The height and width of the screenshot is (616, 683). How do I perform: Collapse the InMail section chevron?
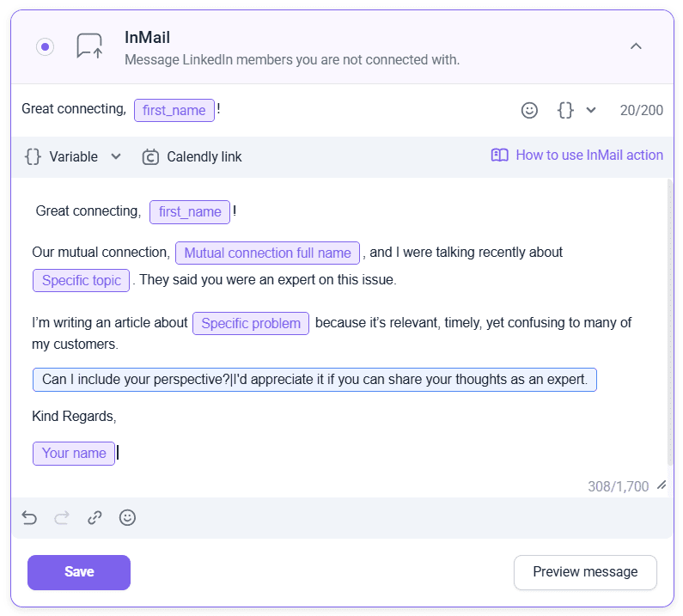point(636,46)
